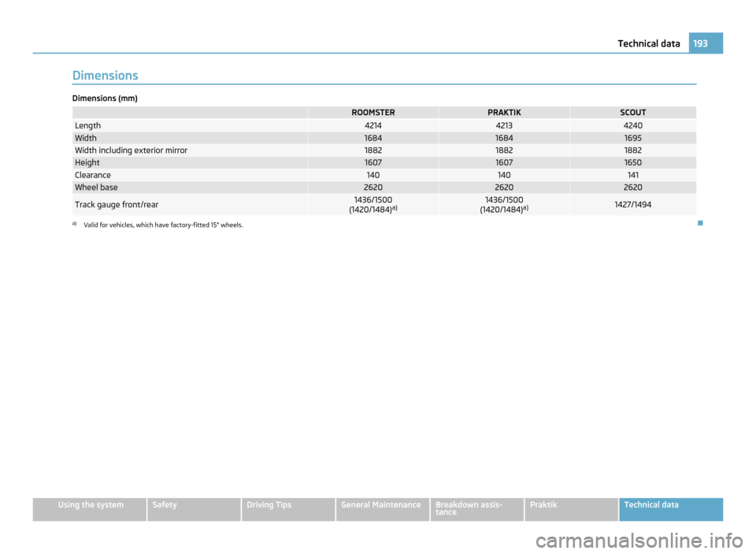Click the Dimensions section heading
The image size is (756, 554).
point(105,76)
